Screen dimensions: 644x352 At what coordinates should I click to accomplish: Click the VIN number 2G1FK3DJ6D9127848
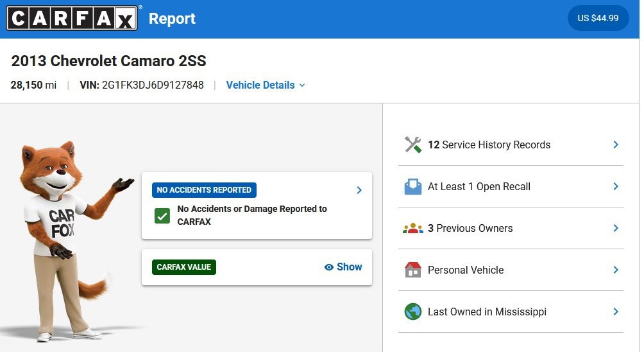(153, 85)
